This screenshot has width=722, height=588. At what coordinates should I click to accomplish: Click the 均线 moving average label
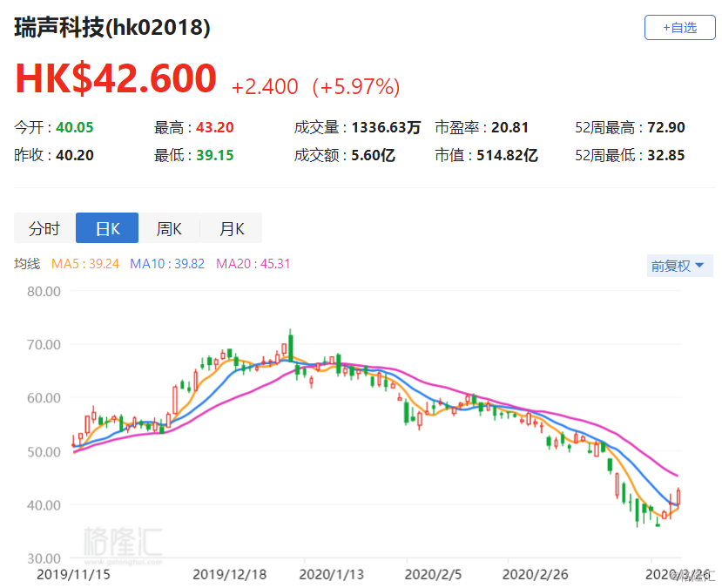(27, 264)
